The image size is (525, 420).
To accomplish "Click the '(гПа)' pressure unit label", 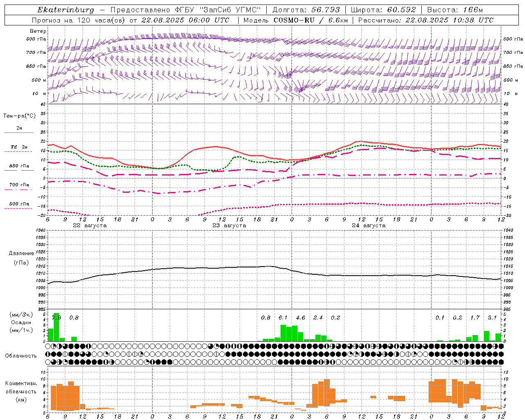I will coord(21,262).
